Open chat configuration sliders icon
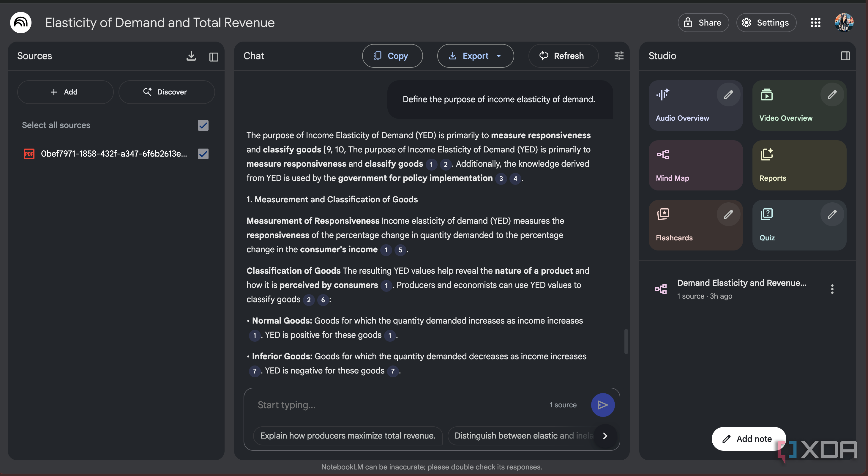This screenshot has width=868, height=476. [x=619, y=56]
